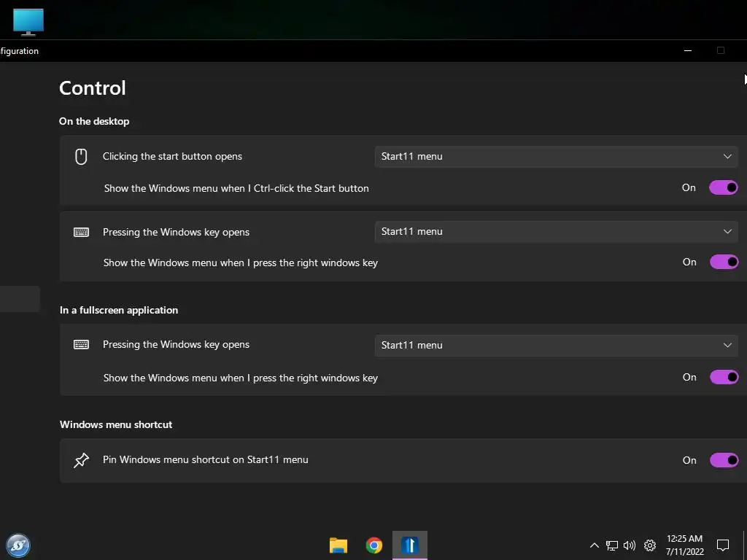
Task: Launch Google Chrome from the taskbar
Action: (x=374, y=545)
